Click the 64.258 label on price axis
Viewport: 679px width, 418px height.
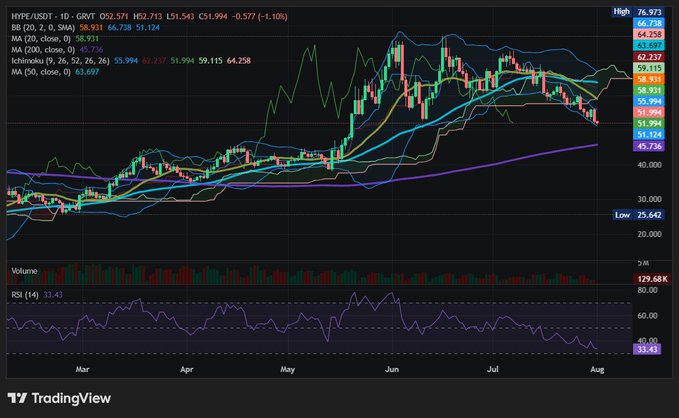pyautogui.click(x=649, y=35)
